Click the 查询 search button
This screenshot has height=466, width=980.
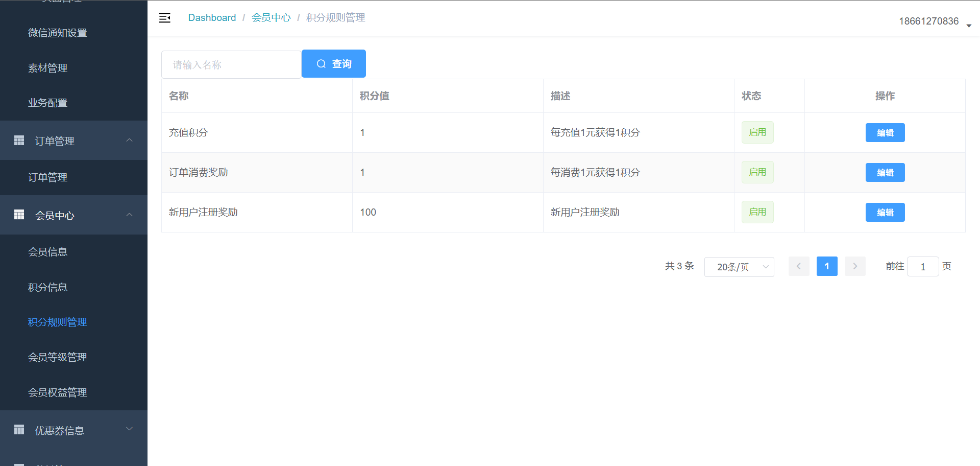pos(334,64)
